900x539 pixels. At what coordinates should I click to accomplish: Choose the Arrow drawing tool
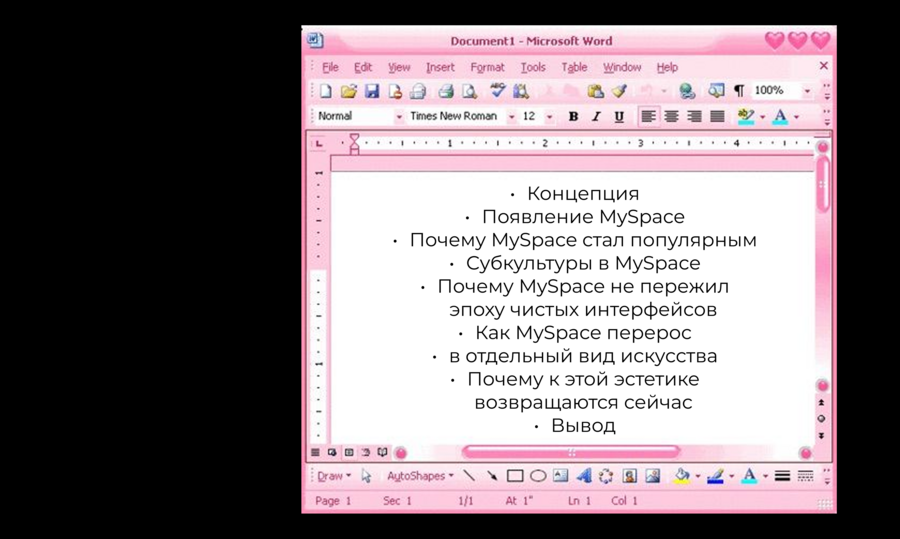click(x=492, y=476)
